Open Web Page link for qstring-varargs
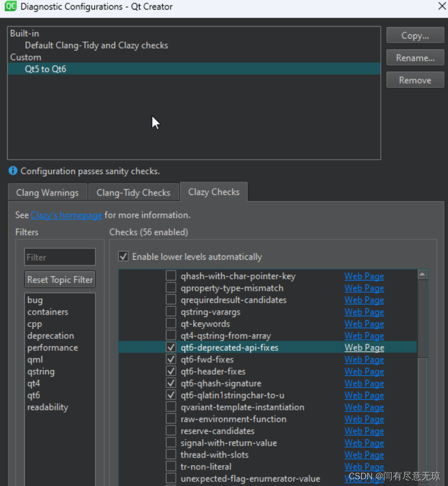Viewport: 448px width, 486px height. [364, 312]
